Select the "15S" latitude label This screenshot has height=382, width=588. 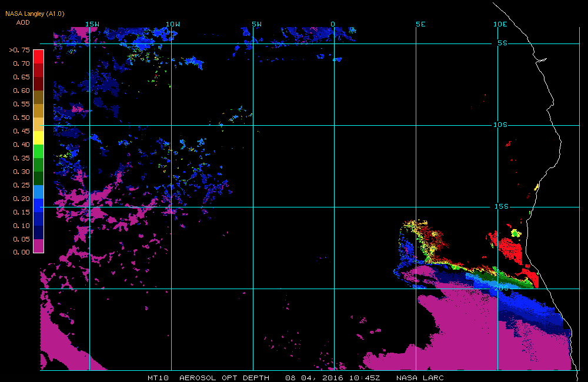[502, 206]
